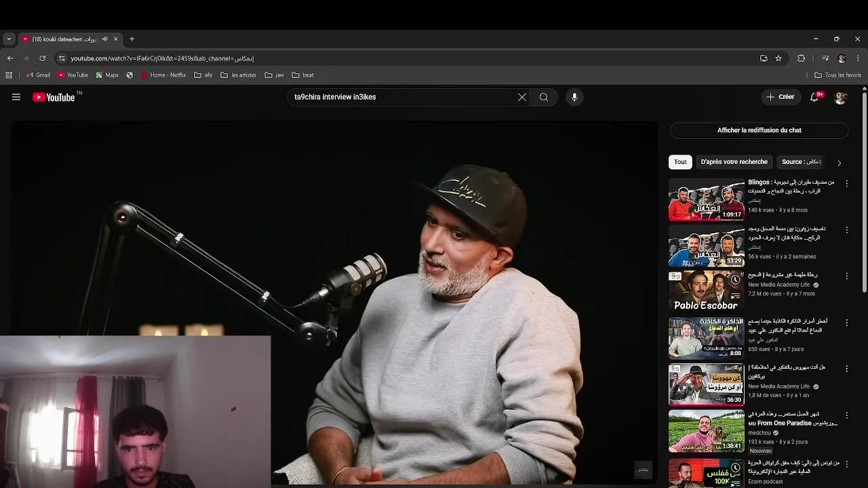Open the YouTube bookmark
The height and width of the screenshot is (488, 868).
73,75
